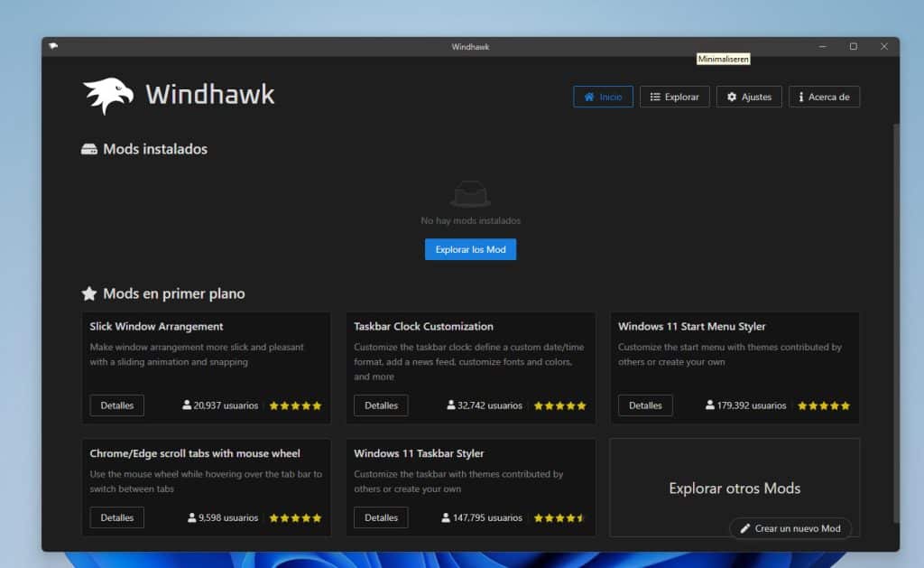Click the Mods instalados heading

(155, 149)
